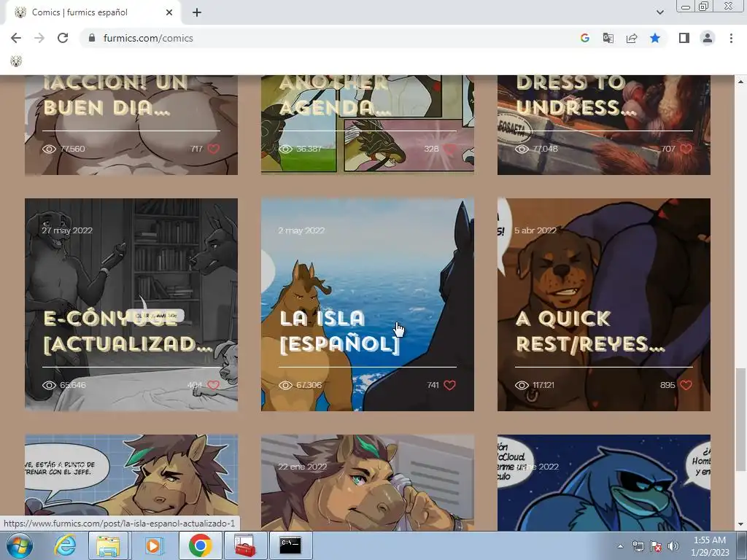Click eye views icon on Another Agenda card

pyautogui.click(x=285, y=149)
